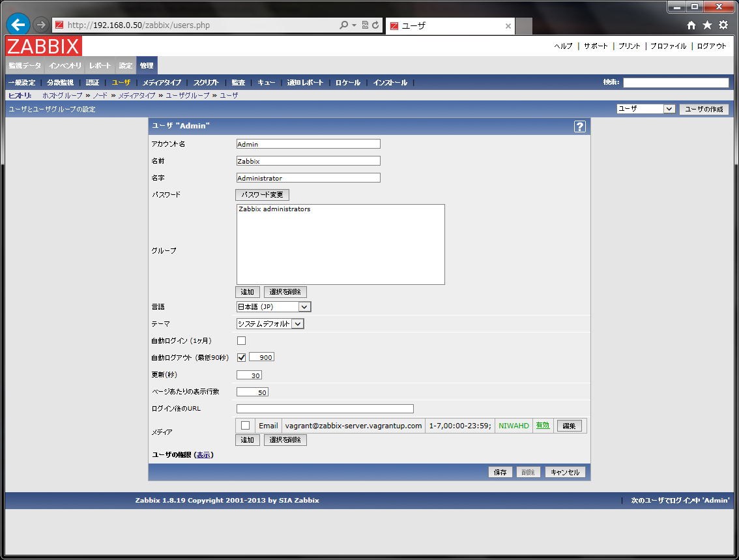Go to 一般設定 submenu
Screen dimensions: 739x560
pyautogui.click(x=22, y=83)
